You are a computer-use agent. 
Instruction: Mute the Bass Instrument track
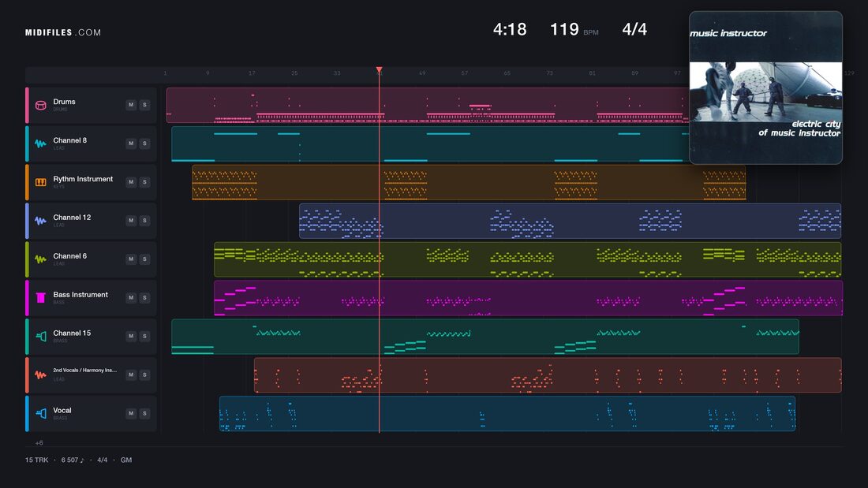pyautogui.click(x=131, y=298)
